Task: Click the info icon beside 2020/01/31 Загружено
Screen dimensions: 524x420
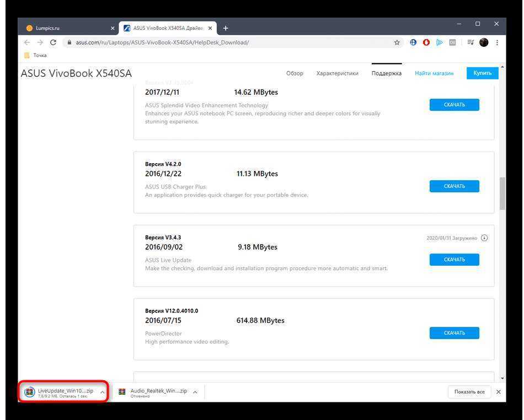Action: pos(484,238)
